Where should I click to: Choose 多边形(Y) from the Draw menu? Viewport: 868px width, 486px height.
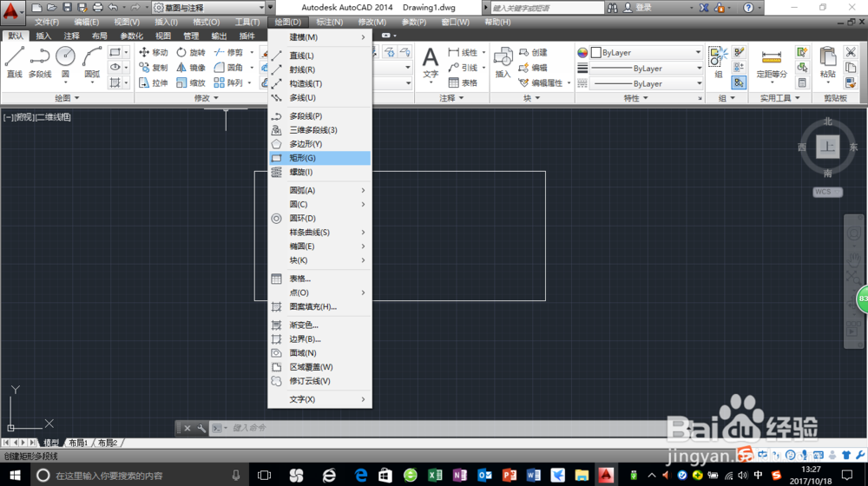pyautogui.click(x=319, y=144)
